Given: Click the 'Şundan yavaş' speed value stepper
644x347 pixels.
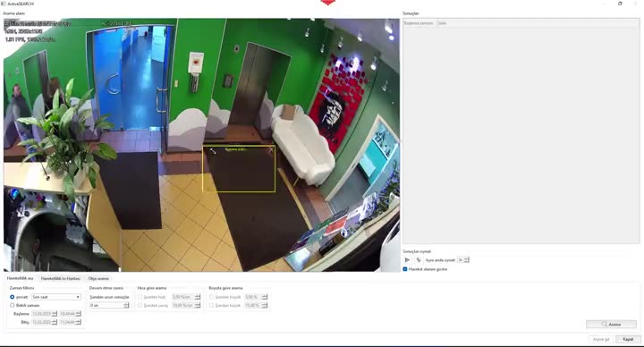Looking at the screenshot, I should 198,306.
